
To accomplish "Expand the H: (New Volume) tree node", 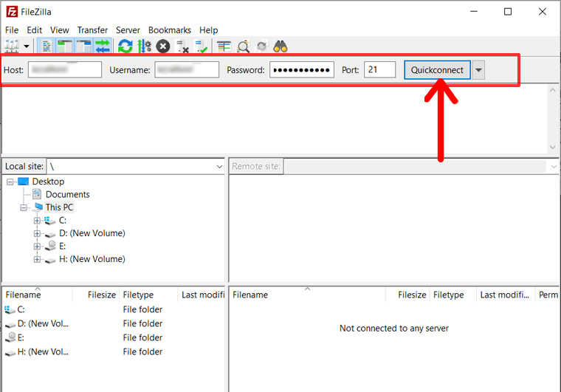I will (37, 259).
